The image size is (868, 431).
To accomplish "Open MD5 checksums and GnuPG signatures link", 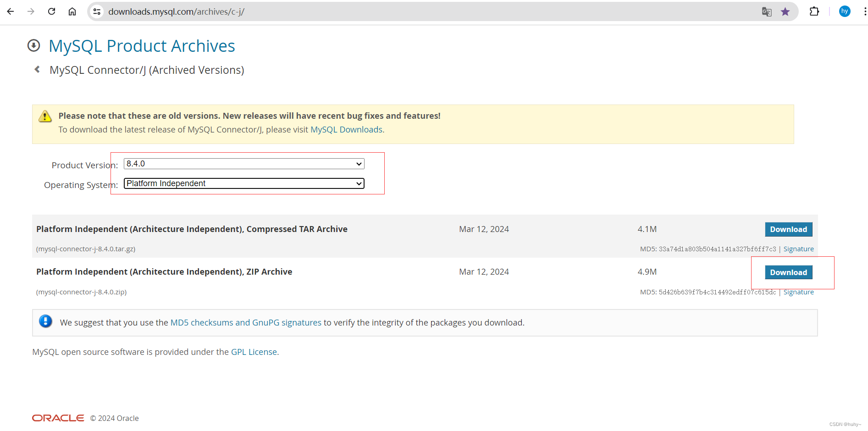I will pyautogui.click(x=246, y=323).
